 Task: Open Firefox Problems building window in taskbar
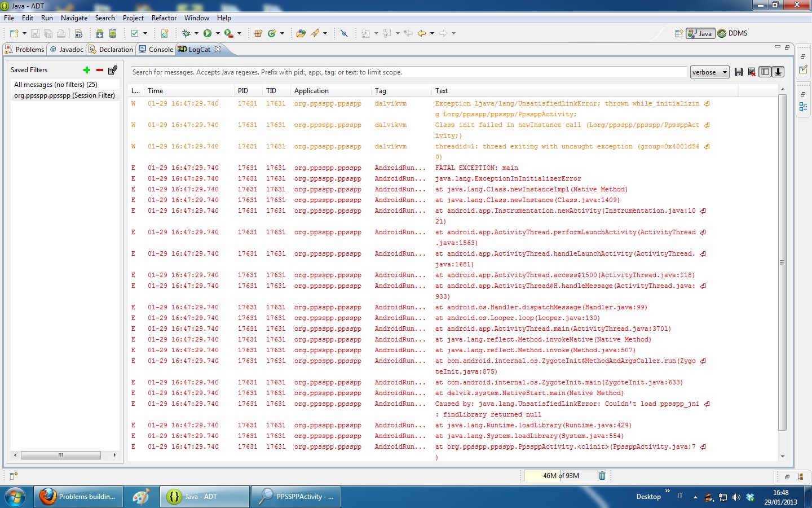click(x=78, y=497)
